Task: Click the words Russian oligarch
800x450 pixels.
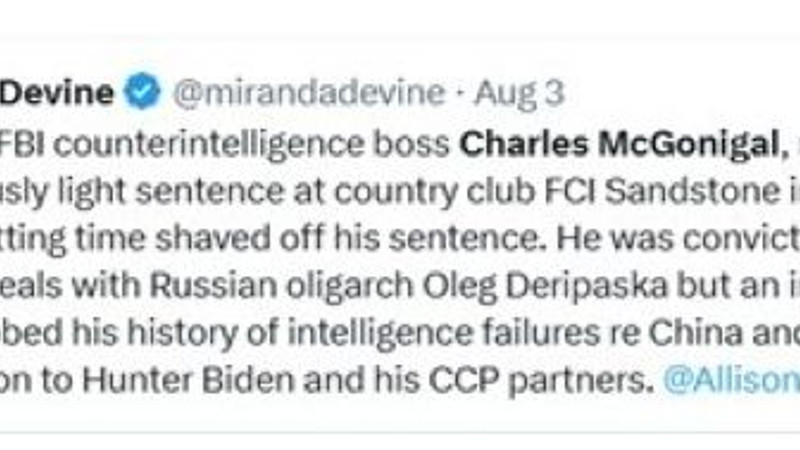Action: click(x=281, y=286)
